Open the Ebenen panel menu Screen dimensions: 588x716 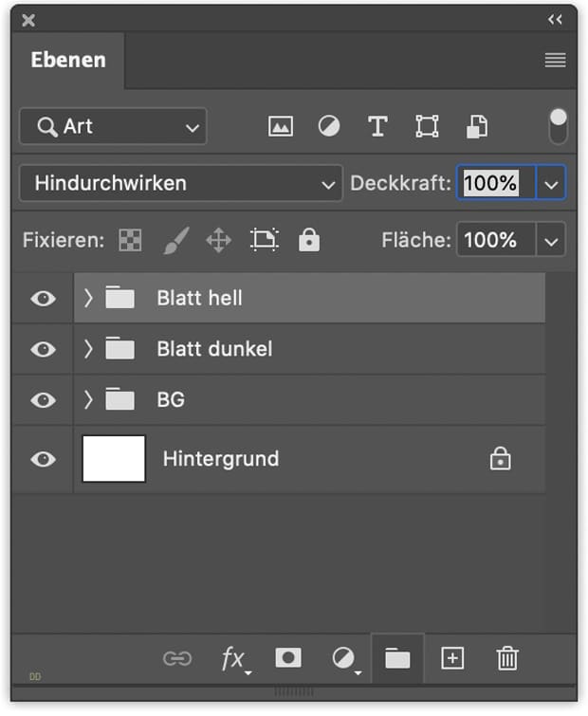click(x=555, y=61)
